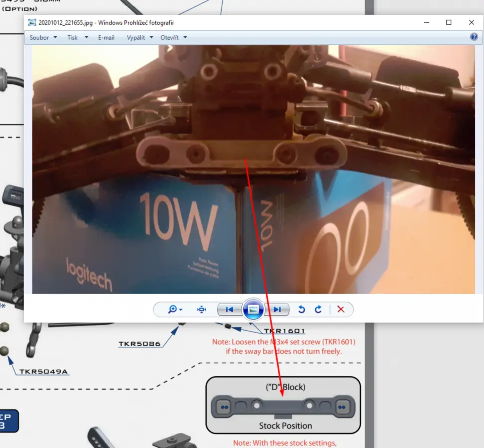This screenshot has height=448, width=484.
Task: Maximize the photo viewer window
Action: 449,22
